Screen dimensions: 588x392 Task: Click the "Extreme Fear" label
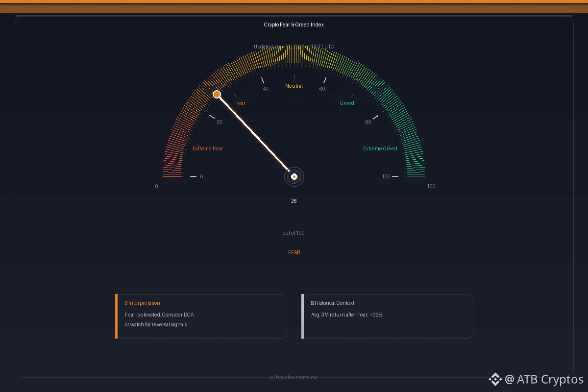(208, 148)
